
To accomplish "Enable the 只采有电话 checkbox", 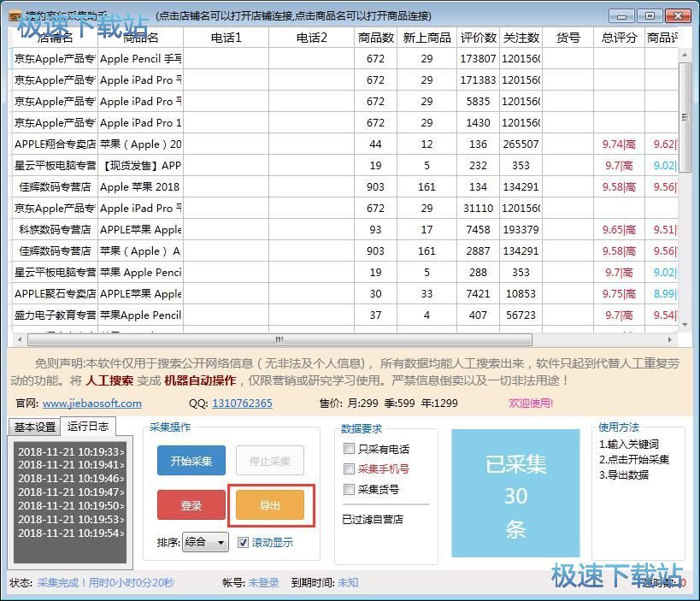I will point(349,448).
